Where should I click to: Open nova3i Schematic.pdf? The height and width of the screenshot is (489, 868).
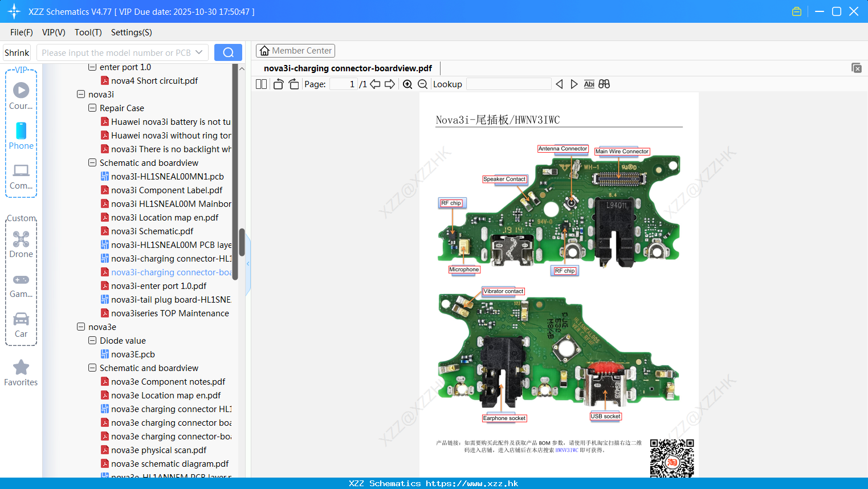pos(147,231)
